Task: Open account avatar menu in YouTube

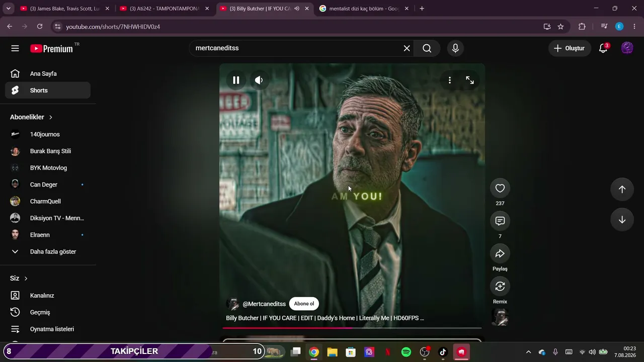Action: tap(627, 48)
